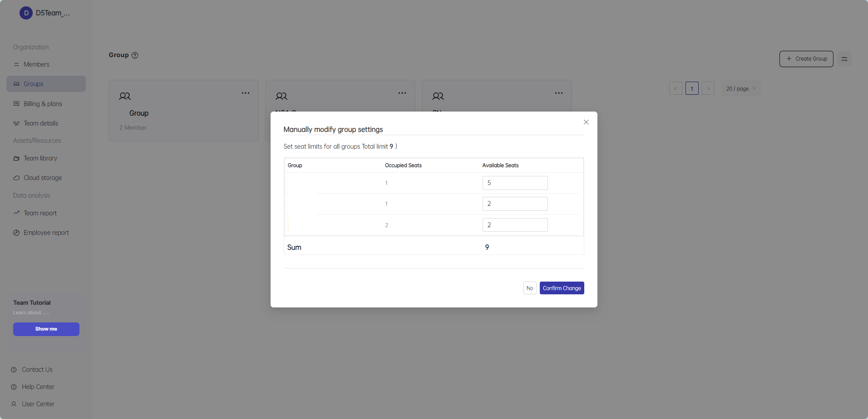Click the Cloud storage icon
Viewport: 868px width, 419px height.
coord(16,178)
